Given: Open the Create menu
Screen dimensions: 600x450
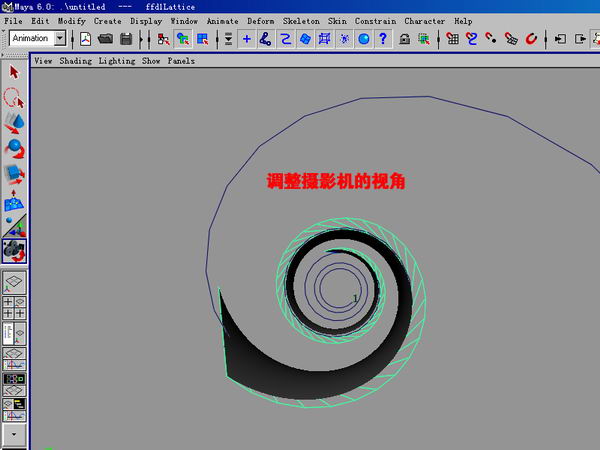Looking at the screenshot, I should [x=108, y=21].
